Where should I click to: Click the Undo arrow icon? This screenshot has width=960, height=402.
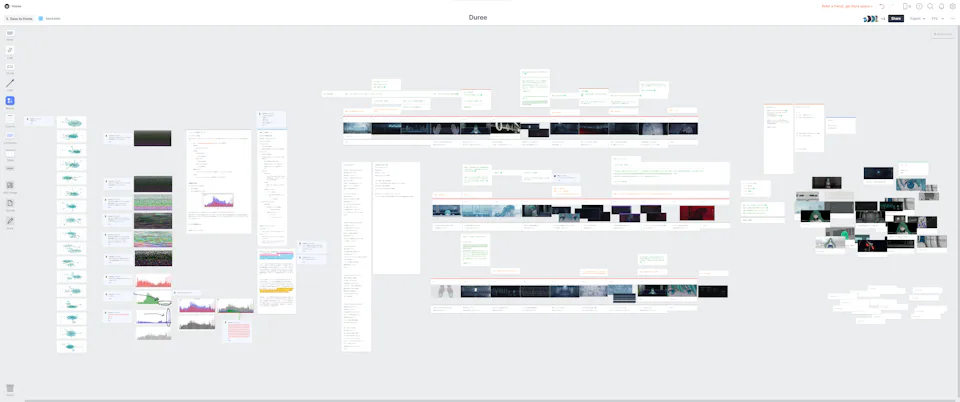point(882,6)
